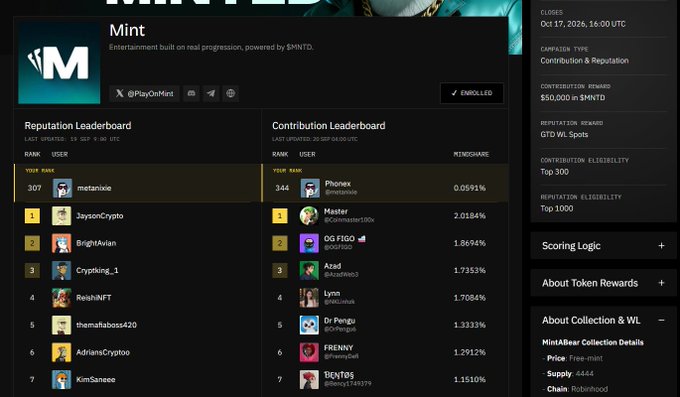680x397 pixels.
Task: Click the rank 1 badge beside Master
Action: pos(280,216)
